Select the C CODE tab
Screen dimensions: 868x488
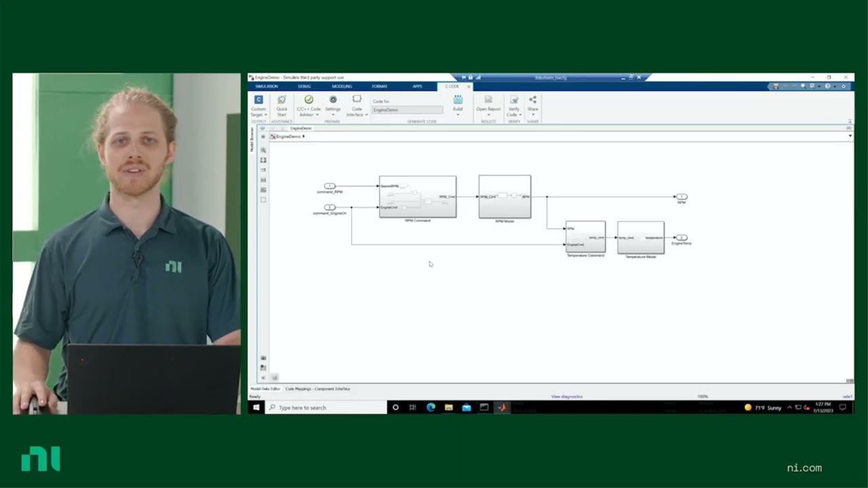click(x=452, y=86)
